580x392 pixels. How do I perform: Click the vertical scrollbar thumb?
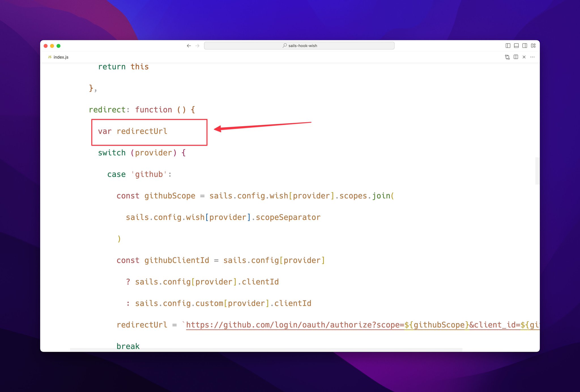click(537, 171)
